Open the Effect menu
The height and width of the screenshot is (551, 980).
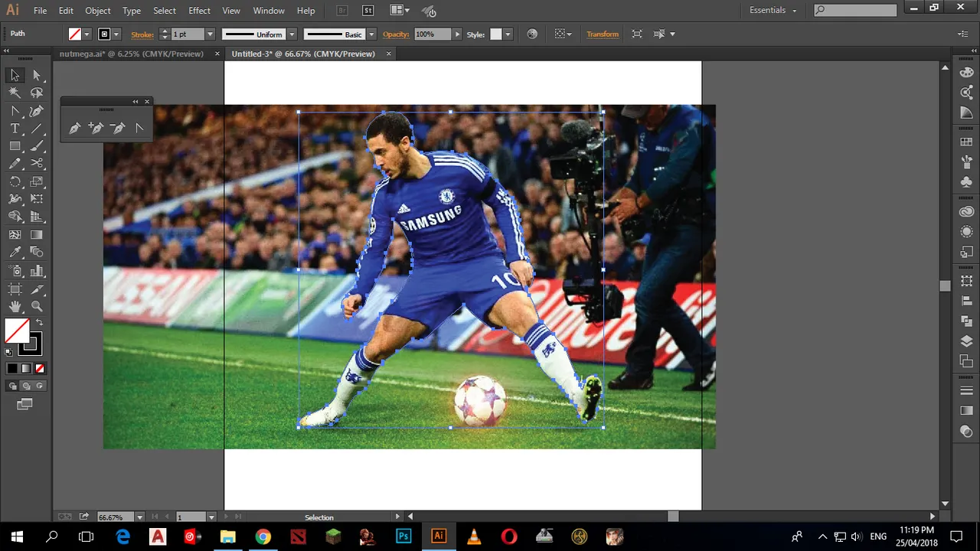point(199,11)
